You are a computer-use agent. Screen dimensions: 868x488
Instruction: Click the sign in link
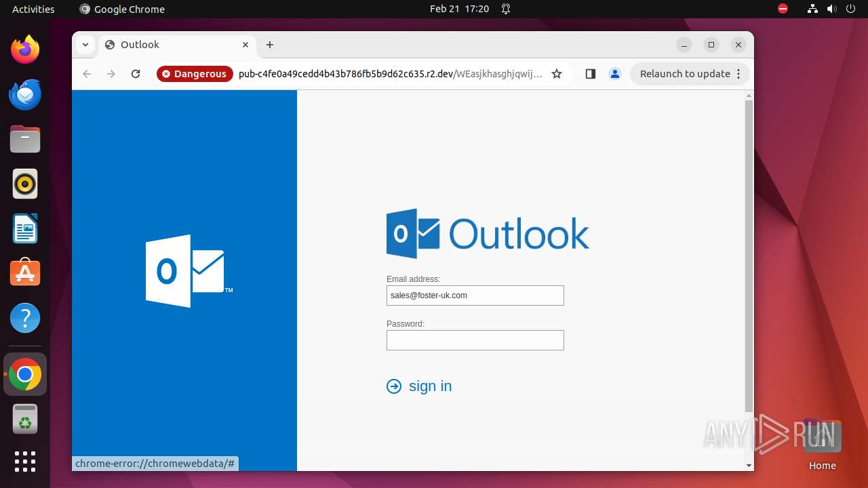coord(430,386)
